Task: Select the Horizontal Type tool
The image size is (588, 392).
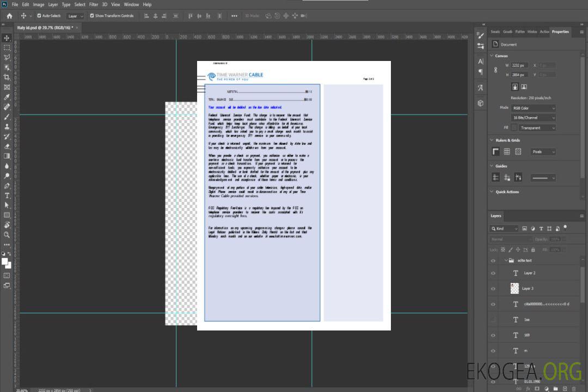Action: click(x=7, y=195)
